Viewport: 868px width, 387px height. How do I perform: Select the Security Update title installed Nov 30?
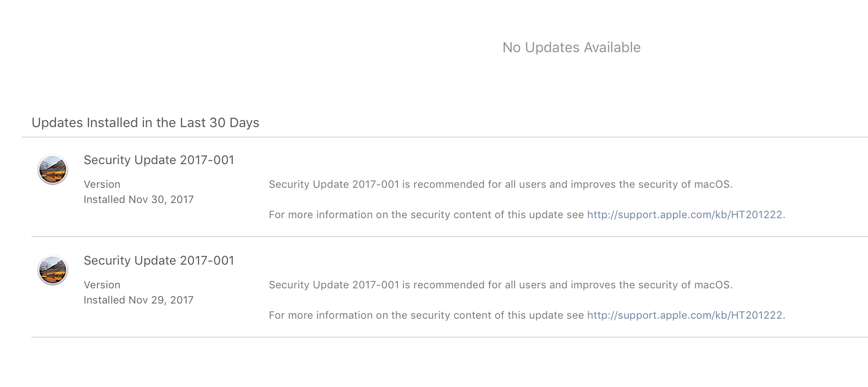click(x=159, y=160)
